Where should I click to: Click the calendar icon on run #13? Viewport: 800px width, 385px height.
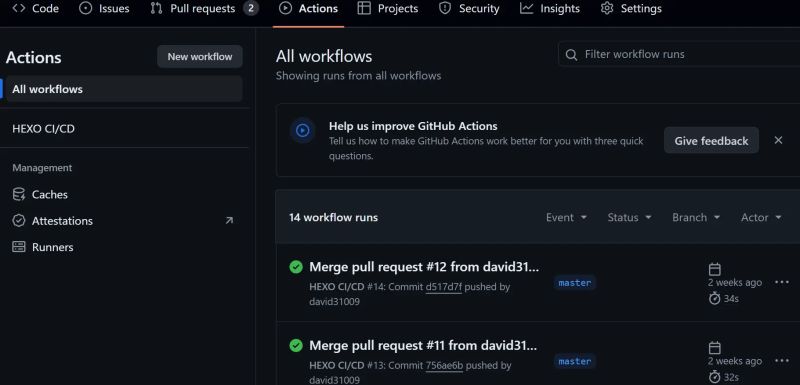pos(715,347)
